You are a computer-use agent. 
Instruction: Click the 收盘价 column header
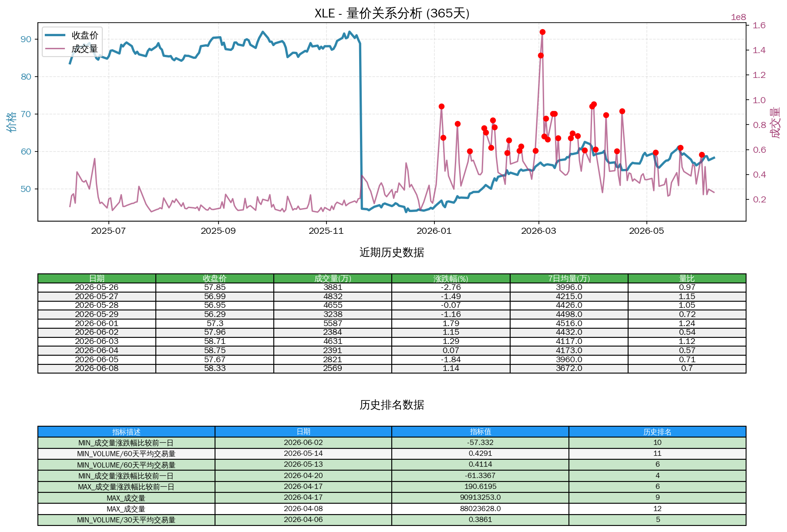pyautogui.click(x=215, y=279)
